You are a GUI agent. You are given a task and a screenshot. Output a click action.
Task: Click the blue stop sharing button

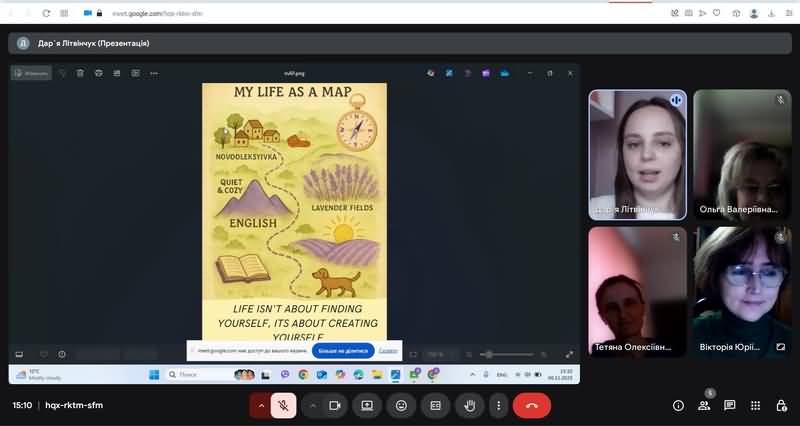coord(343,351)
